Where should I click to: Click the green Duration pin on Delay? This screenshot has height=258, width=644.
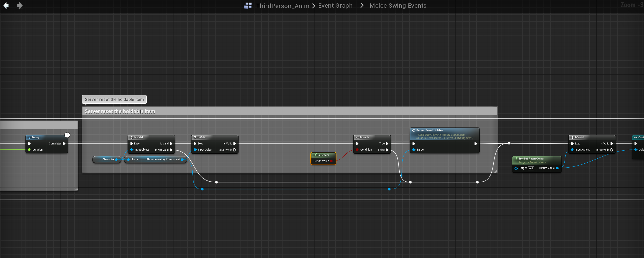tap(30, 150)
